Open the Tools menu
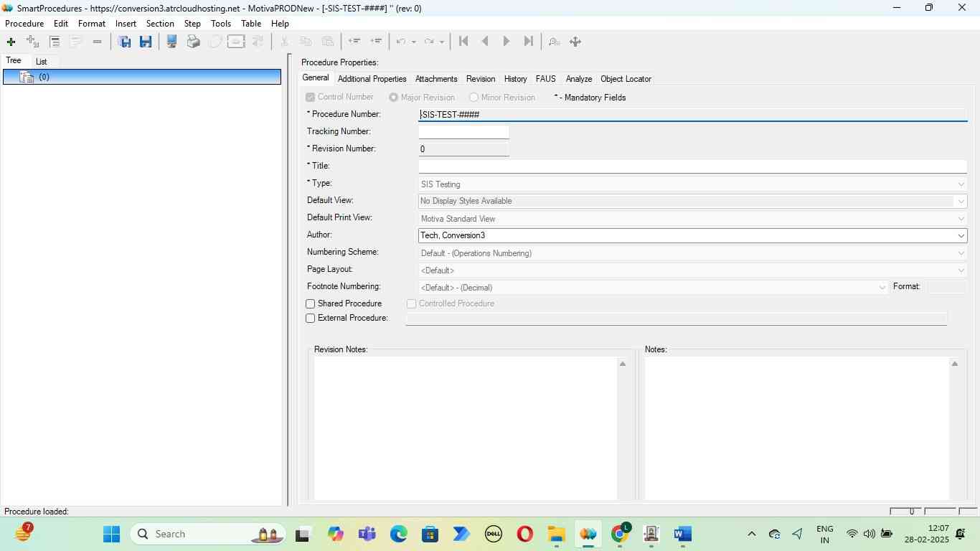Screen dimensions: 980x551 (x=221, y=24)
